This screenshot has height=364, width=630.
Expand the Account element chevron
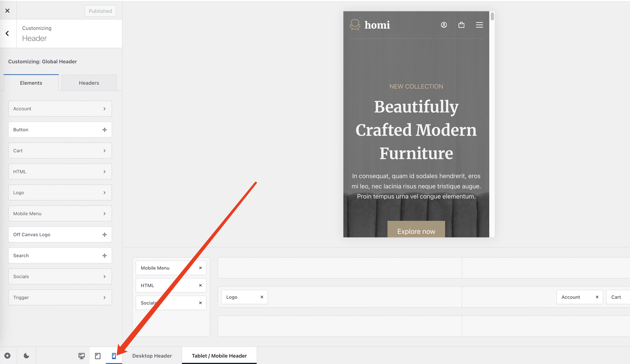104,109
